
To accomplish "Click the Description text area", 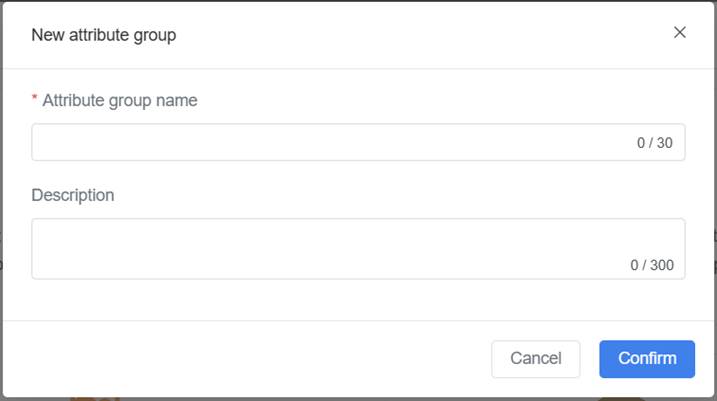I will click(330, 248).
